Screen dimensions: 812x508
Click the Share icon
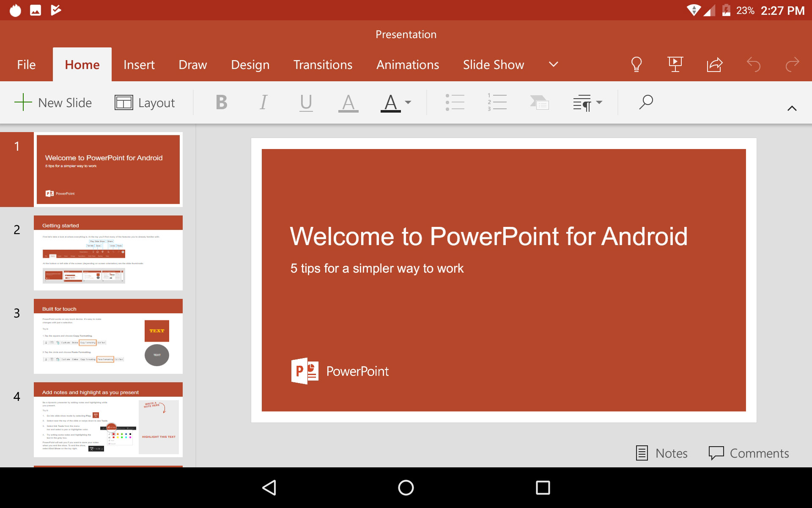715,64
